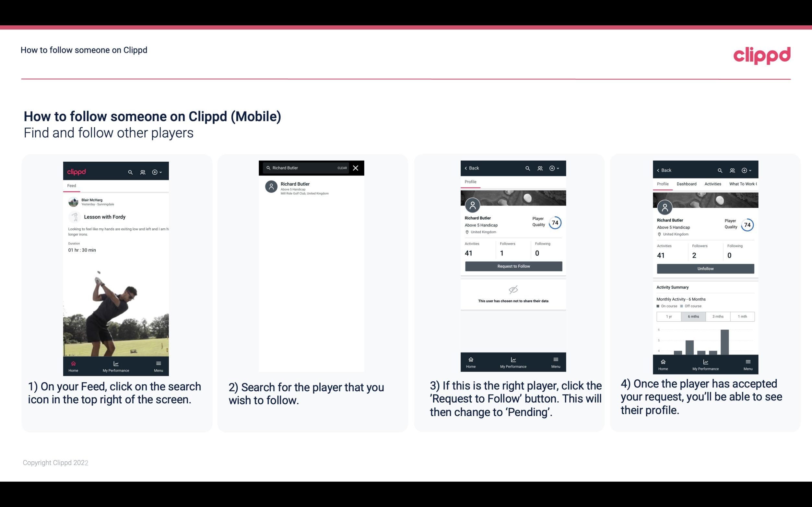
Task: Click the user profile icon on top bar
Action: [x=142, y=171]
